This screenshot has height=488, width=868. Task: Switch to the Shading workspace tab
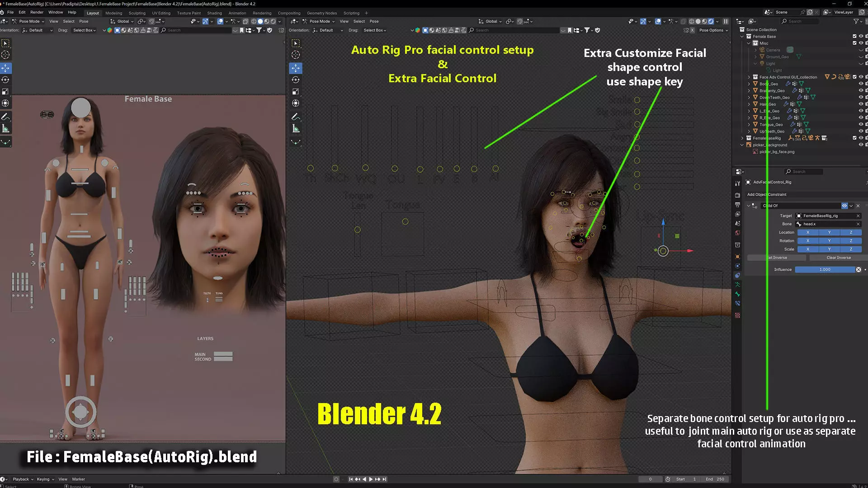[x=214, y=13]
